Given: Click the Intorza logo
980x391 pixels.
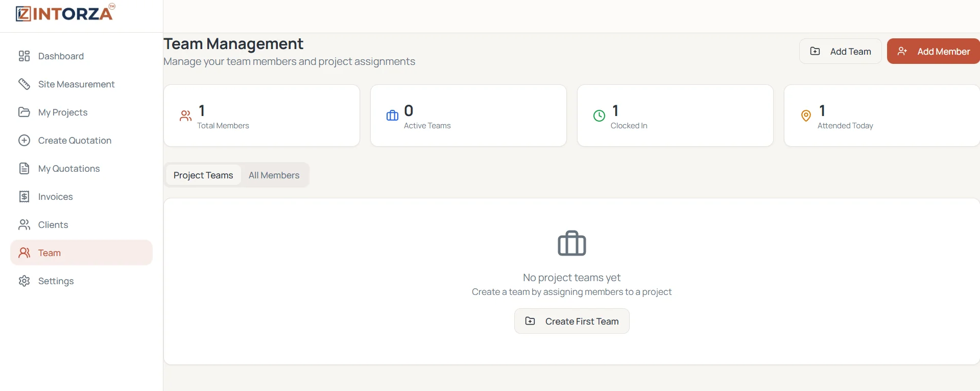Looking at the screenshot, I should click(65, 13).
